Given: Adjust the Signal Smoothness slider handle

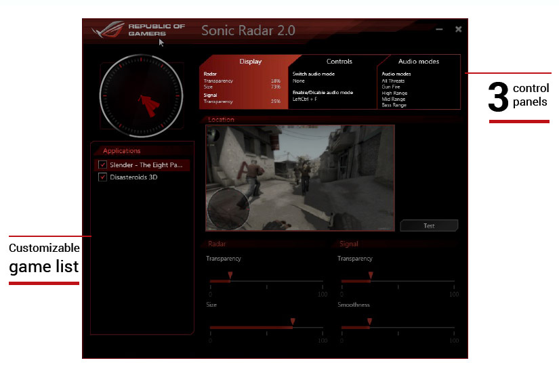Looking at the screenshot, I should 370,322.
